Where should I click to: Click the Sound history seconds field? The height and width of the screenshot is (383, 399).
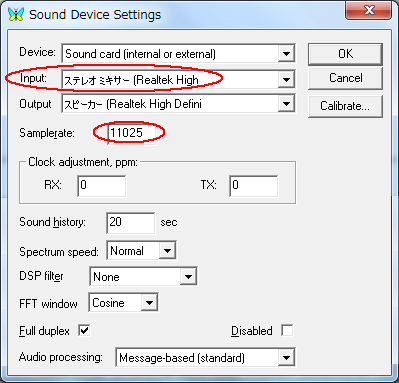tap(130, 223)
